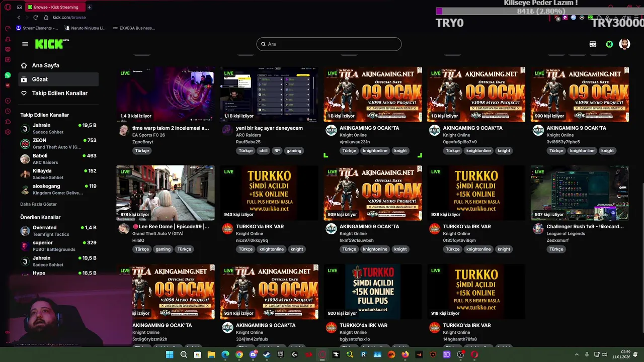Click ZgocBrayt streamer avatar
The height and width of the screenshot is (362, 644).
124,131
